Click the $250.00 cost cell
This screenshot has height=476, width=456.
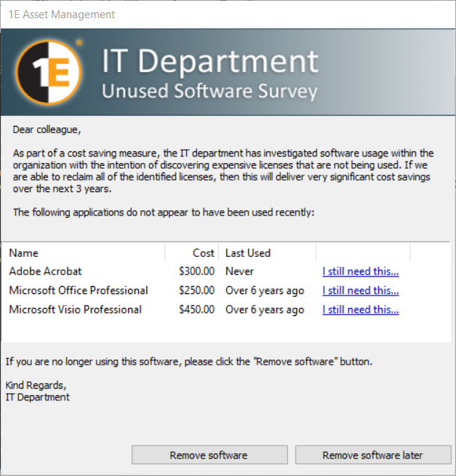point(196,290)
